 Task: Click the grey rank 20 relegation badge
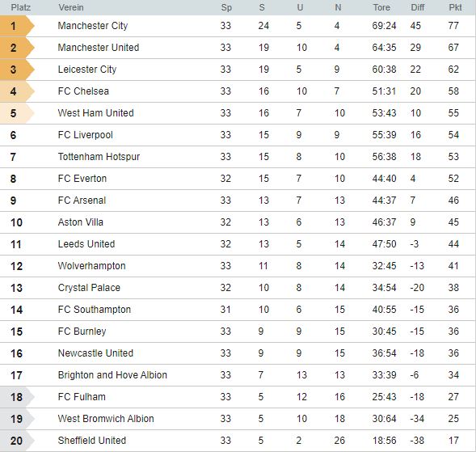(x=17, y=441)
